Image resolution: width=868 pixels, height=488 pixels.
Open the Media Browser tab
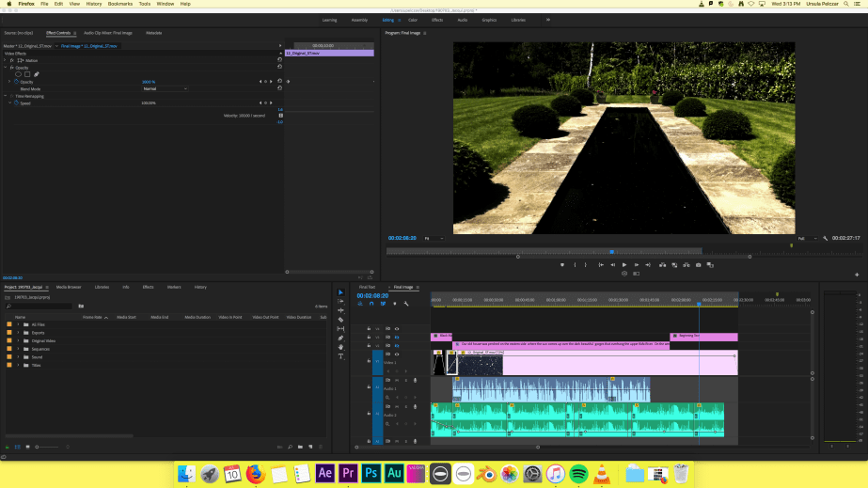[x=69, y=287]
